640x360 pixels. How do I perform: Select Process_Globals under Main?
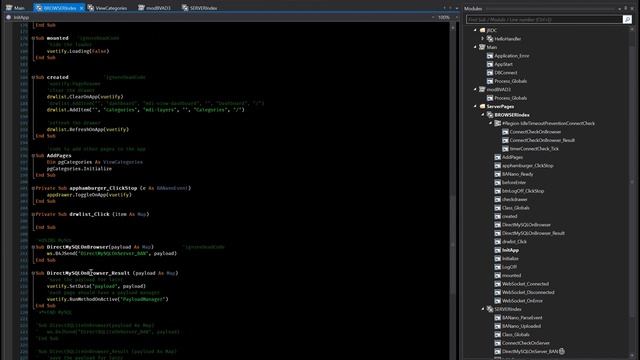(x=510, y=81)
